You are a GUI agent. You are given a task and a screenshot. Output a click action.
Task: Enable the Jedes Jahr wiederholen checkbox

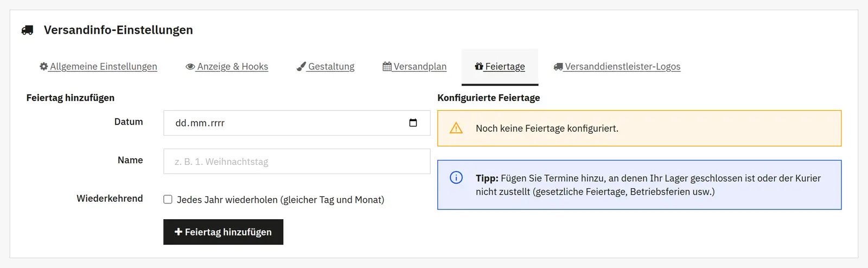click(168, 200)
